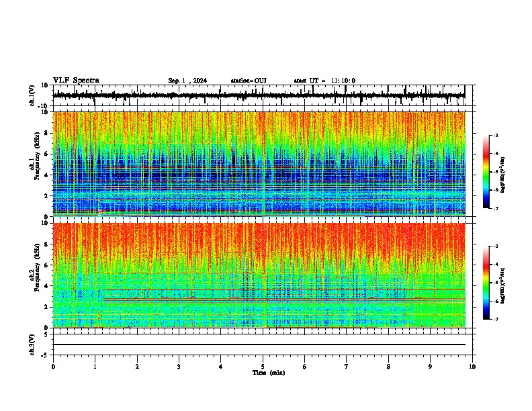Image resolution: width=532 pixels, height=411 pixels.
Task: Click the time axis tick label "10"
Action: [x=472, y=367]
